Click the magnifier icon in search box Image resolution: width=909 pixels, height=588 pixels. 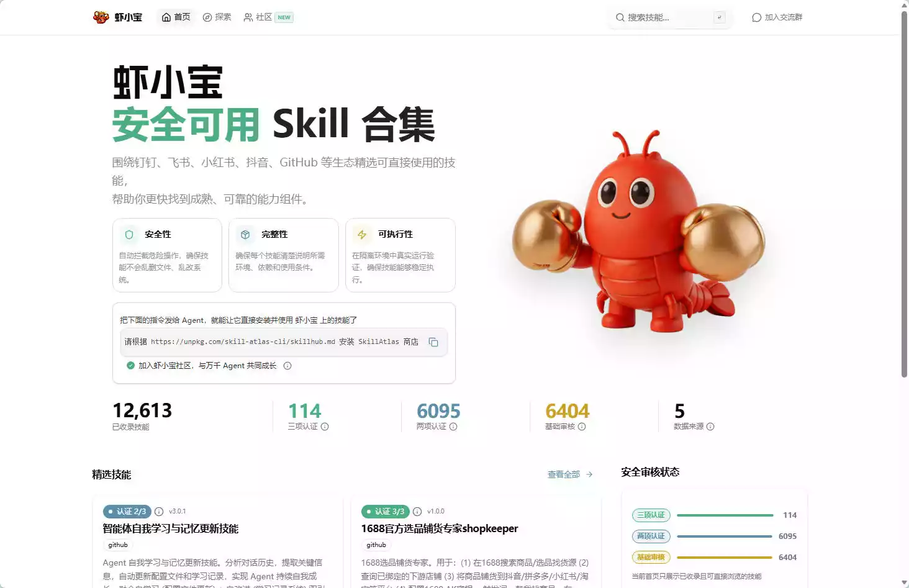click(620, 17)
